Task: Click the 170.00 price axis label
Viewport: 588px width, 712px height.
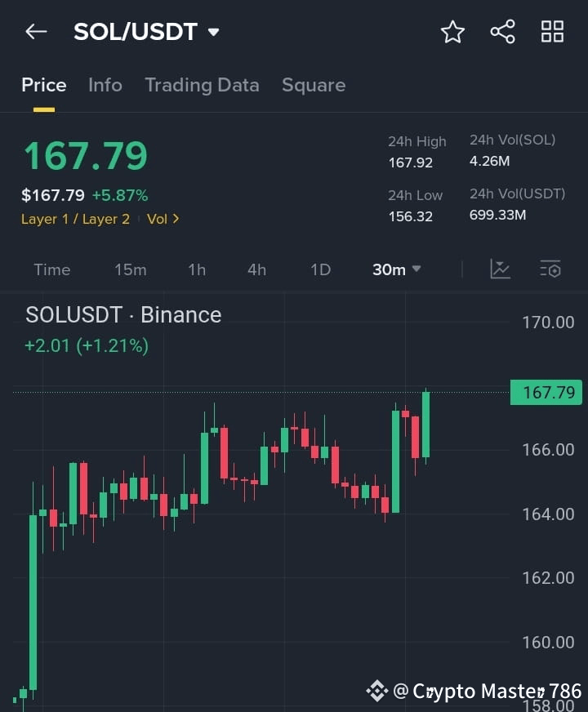Action: coord(548,323)
